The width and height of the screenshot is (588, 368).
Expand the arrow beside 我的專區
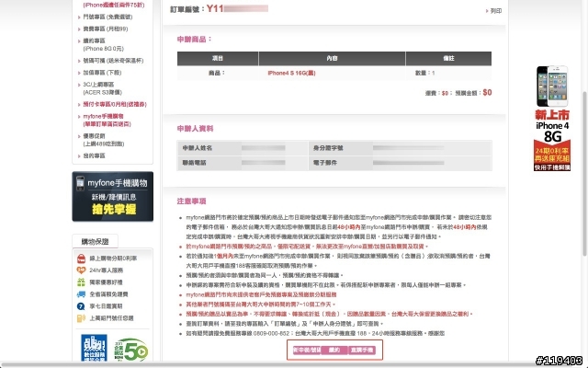[x=79, y=156]
